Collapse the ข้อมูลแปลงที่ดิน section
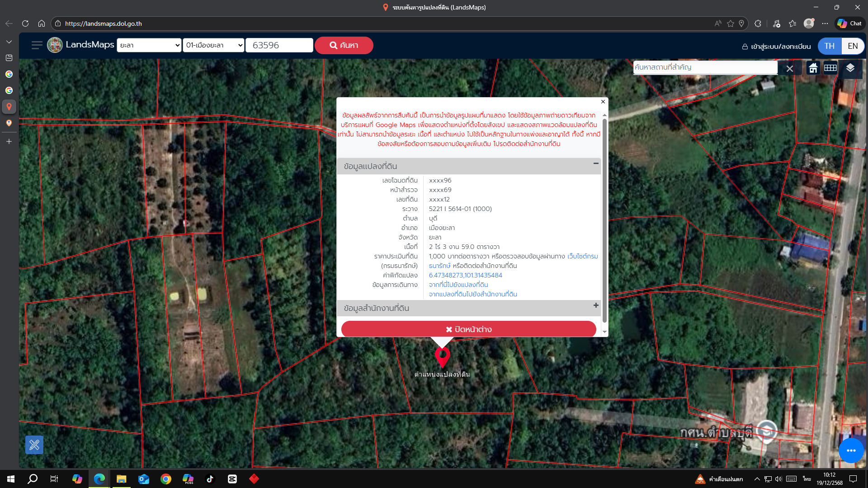868x488 pixels. click(x=596, y=163)
